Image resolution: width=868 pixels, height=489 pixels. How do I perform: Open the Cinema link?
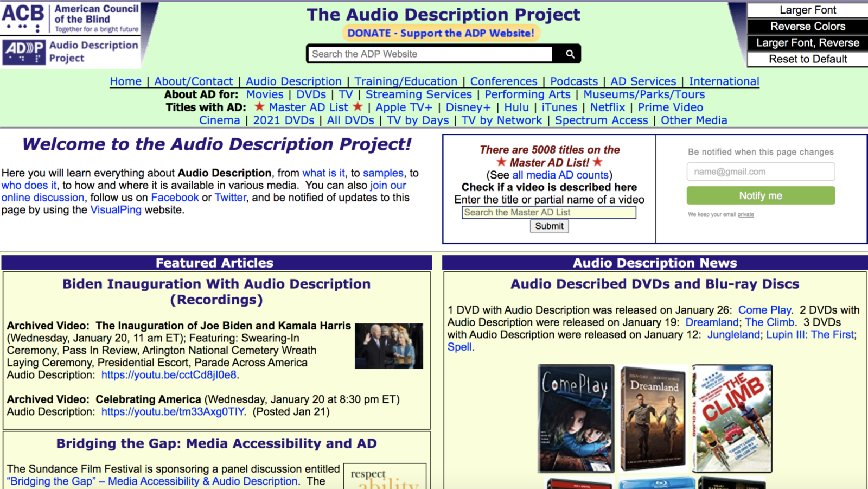[219, 120]
